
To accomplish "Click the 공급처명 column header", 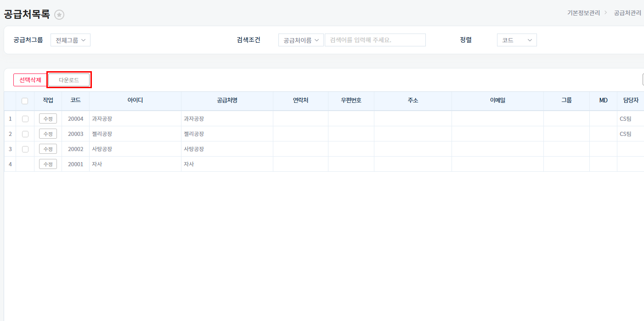I will 227,101.
